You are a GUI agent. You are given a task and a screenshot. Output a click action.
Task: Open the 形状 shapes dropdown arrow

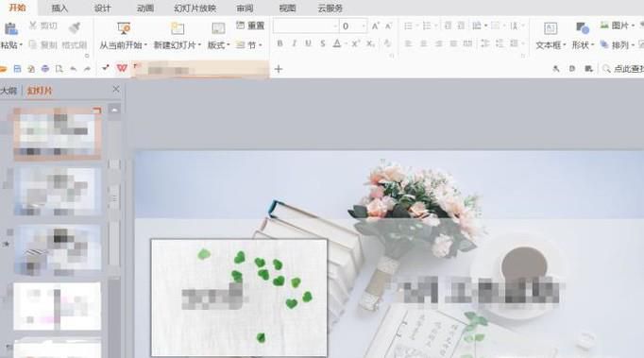593,45
